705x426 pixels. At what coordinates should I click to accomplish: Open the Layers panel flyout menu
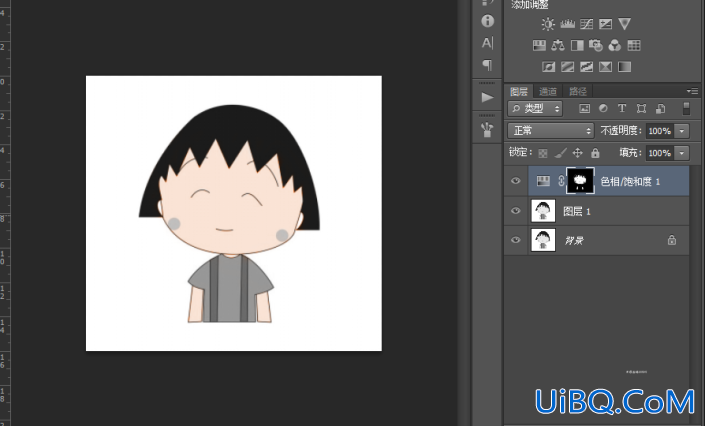(x=692, y=91)
